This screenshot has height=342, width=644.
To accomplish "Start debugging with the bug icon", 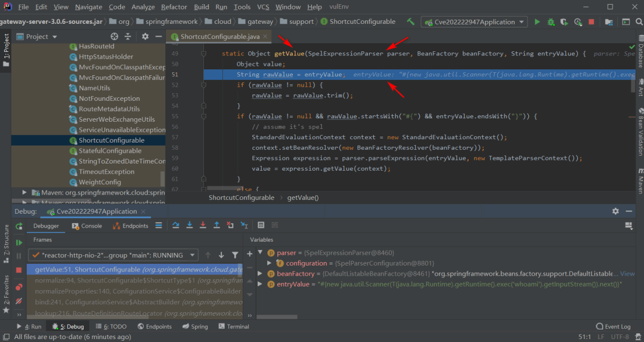I will 551,22.
